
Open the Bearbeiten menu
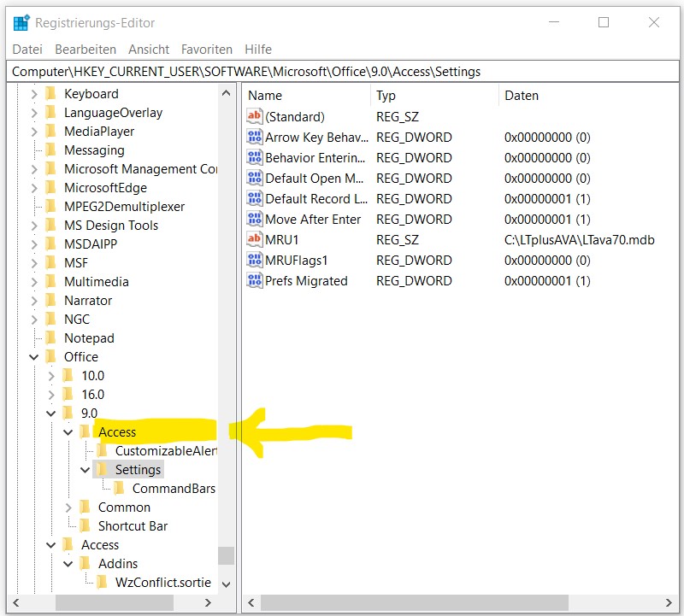click(x=85, y=49)
